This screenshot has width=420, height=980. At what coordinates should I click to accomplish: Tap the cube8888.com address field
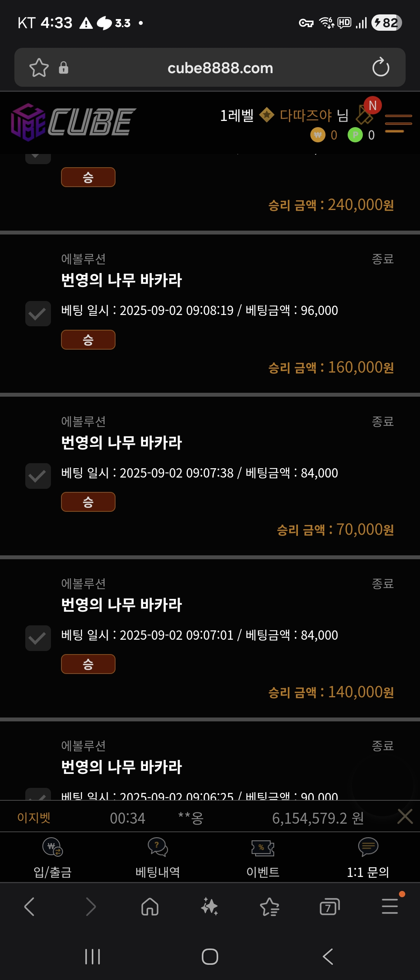(x=220, y=68)
